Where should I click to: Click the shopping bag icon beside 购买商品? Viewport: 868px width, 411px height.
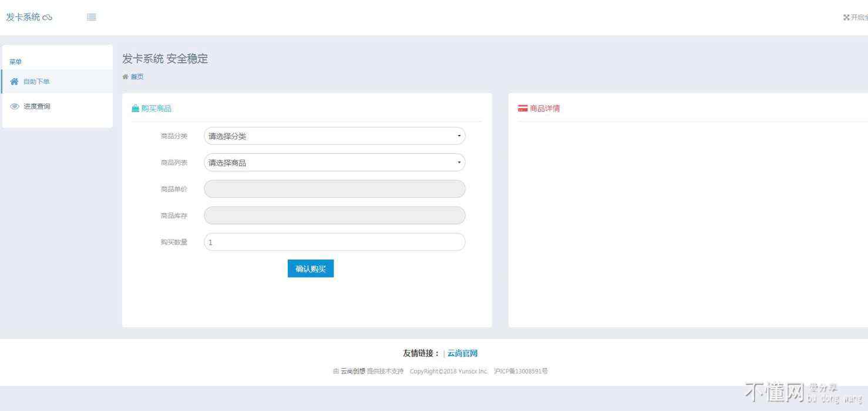(136, 109)
